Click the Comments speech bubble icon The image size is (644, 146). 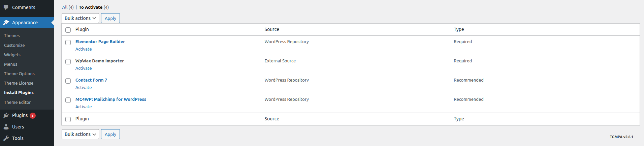6,7
